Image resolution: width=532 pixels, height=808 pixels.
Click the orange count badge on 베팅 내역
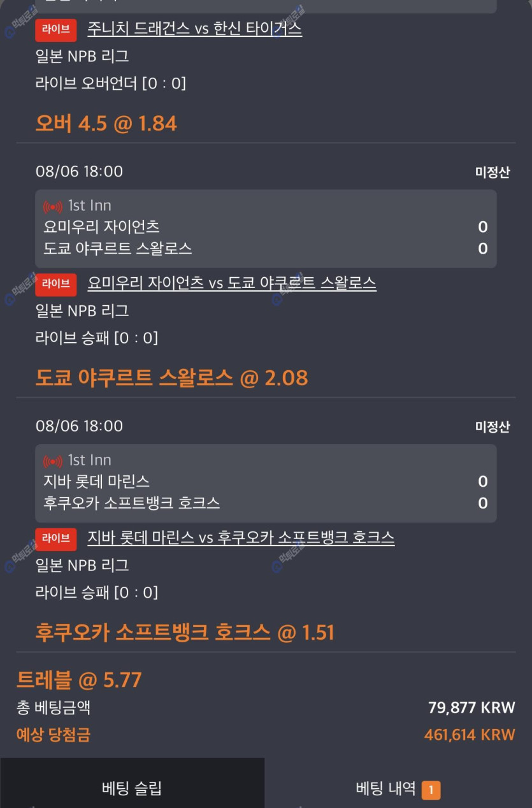431,791
